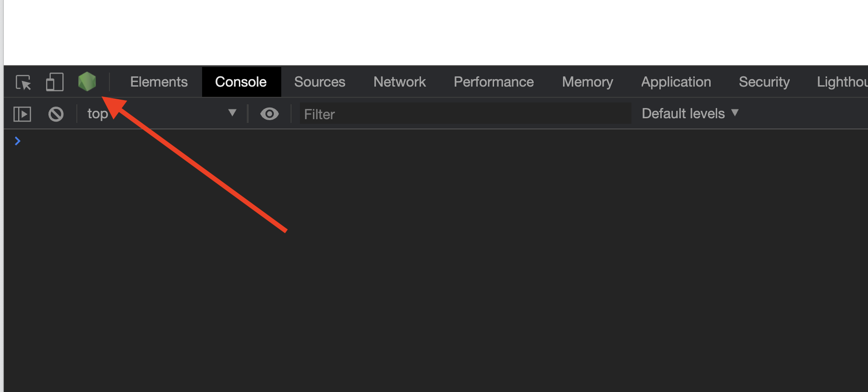Image resolution: width=868 pixels, height=392 pixels.
Task: Open the Performance tab
Action: coord(494,82)
